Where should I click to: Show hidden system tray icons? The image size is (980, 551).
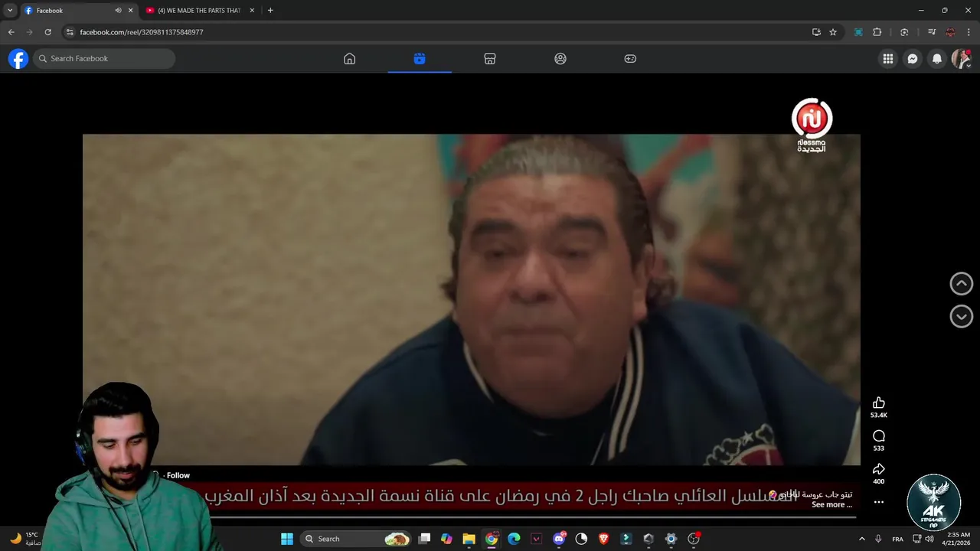pyautogui.click(x=861, y=539)
